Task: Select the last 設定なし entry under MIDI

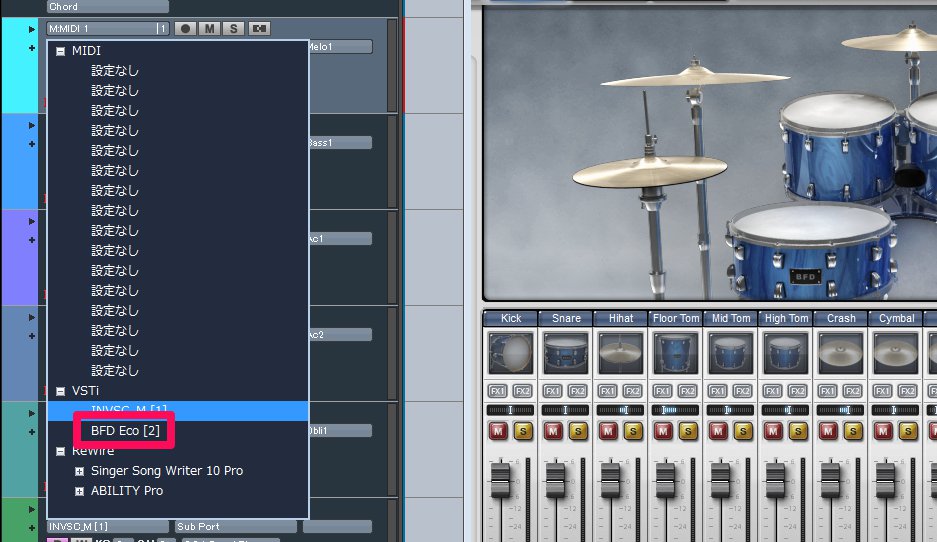Action: [115, 370]
